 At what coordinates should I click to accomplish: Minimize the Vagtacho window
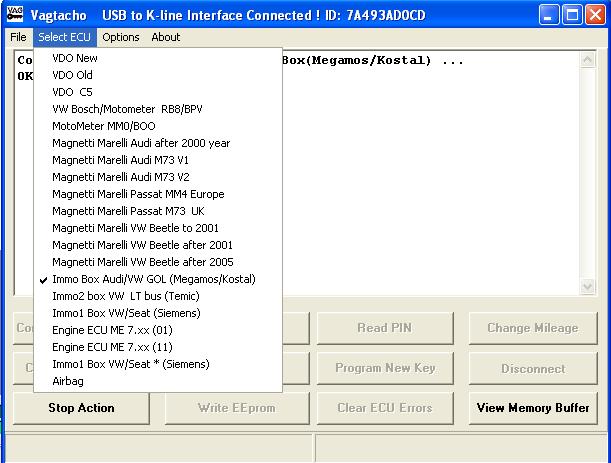549,15
